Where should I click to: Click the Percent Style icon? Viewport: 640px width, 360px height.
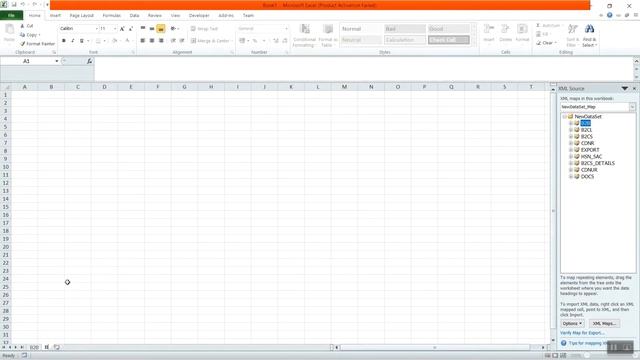pos(255,41)
